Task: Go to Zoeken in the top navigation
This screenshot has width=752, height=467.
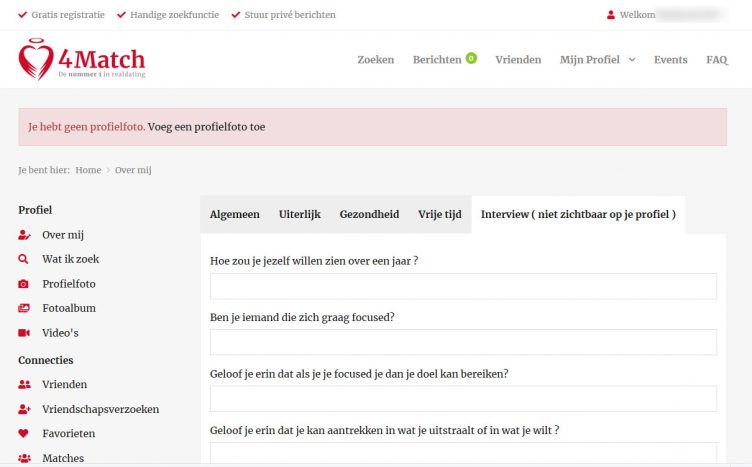Action: click(x=375, y=60)
